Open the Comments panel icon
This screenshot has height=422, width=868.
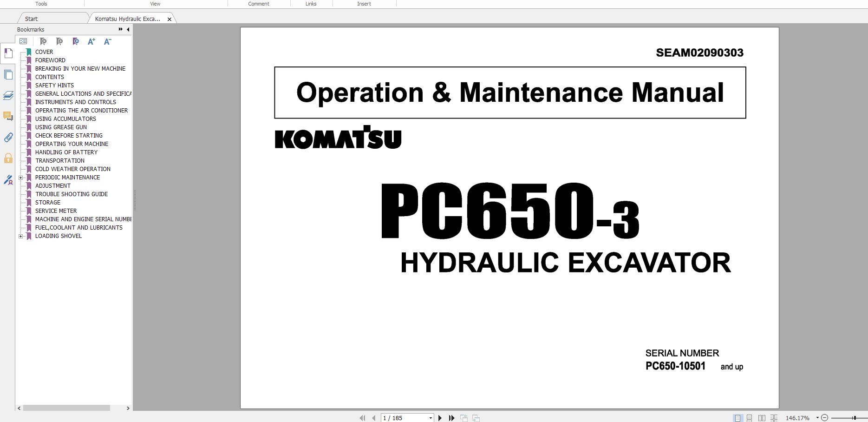point(8,116)
